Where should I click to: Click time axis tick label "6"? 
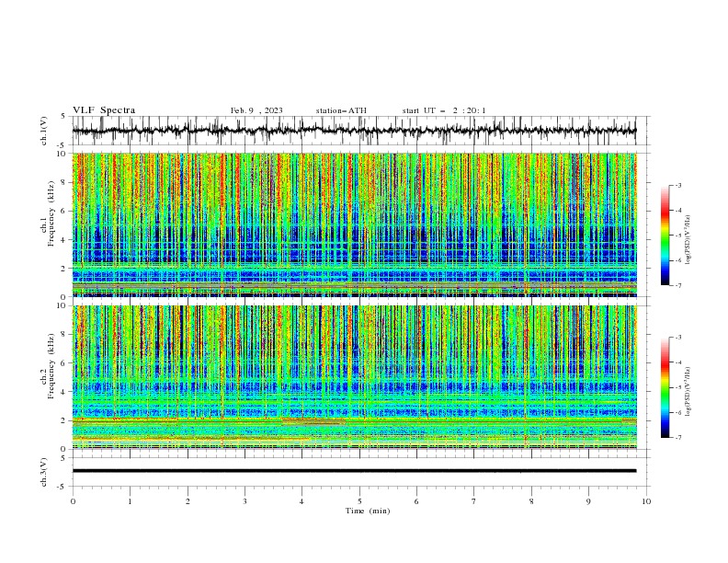(x=416, y=501)
